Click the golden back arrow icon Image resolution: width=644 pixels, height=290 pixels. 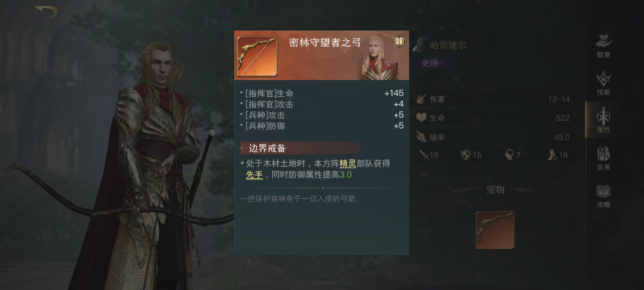click(46, 13)
